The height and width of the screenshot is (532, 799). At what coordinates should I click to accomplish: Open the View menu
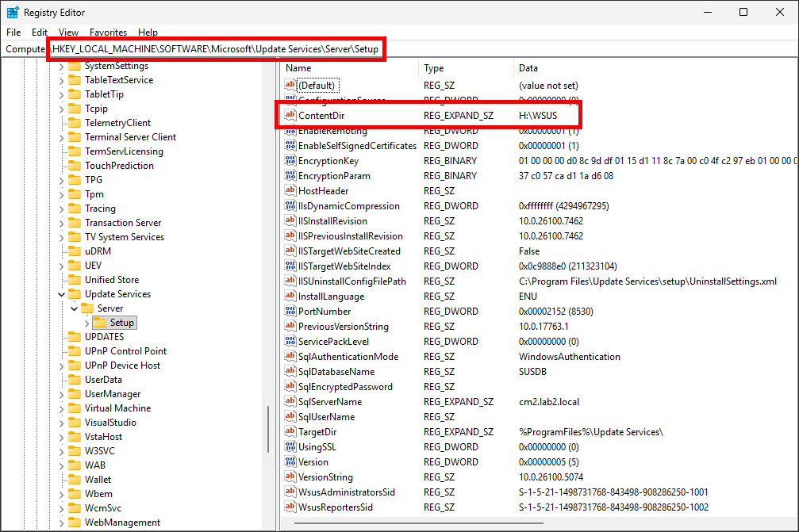coord(68,33)
